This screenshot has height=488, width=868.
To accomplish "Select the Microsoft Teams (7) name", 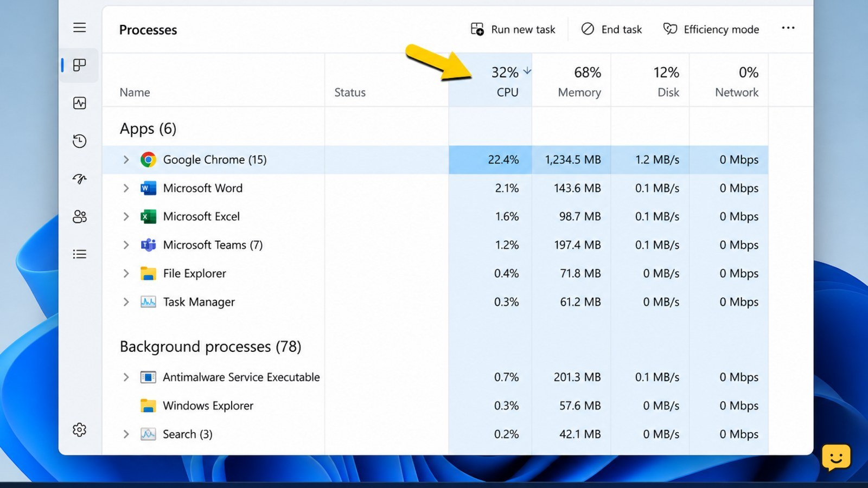I will point(213,245).
